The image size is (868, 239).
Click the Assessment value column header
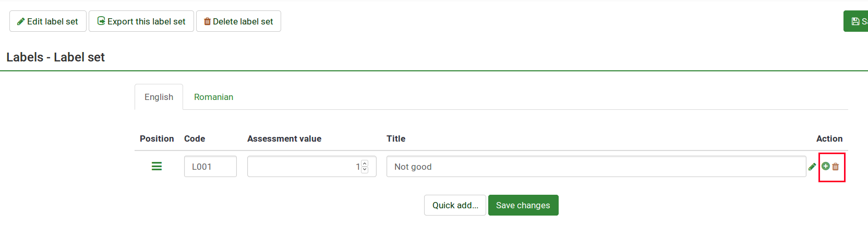284,139
